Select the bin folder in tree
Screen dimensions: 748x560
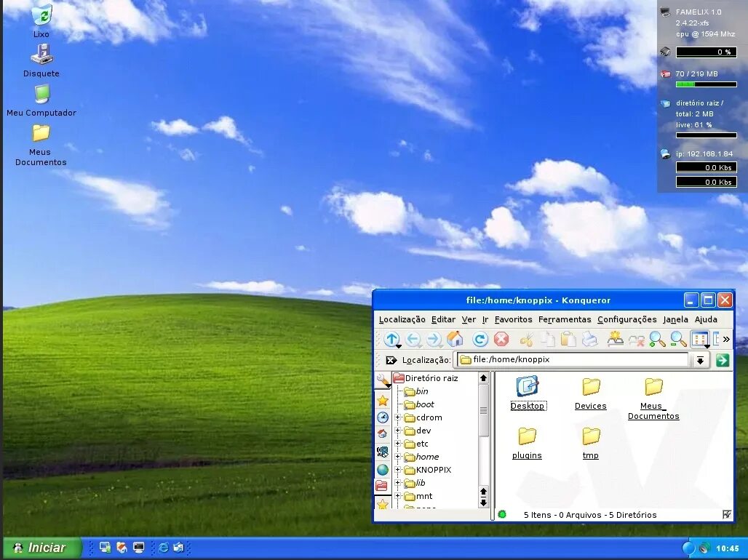point(416,391)
